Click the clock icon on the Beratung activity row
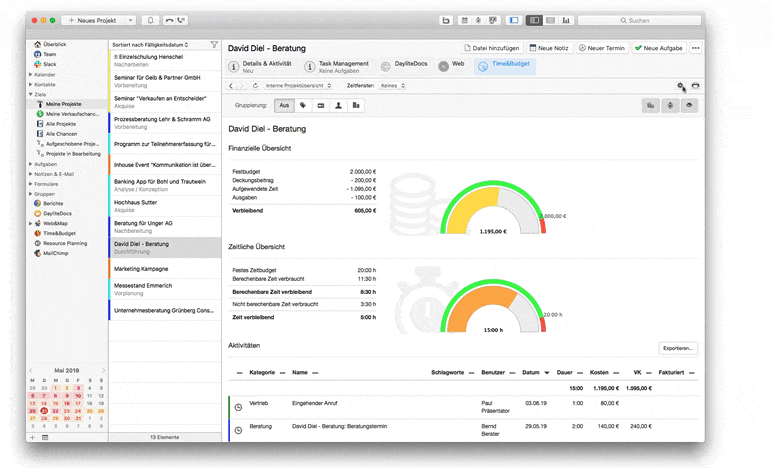772x468 pixels. (x=238, y=430)
